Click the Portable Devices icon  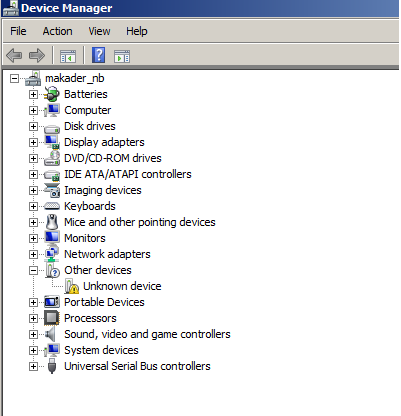point(52,302)
